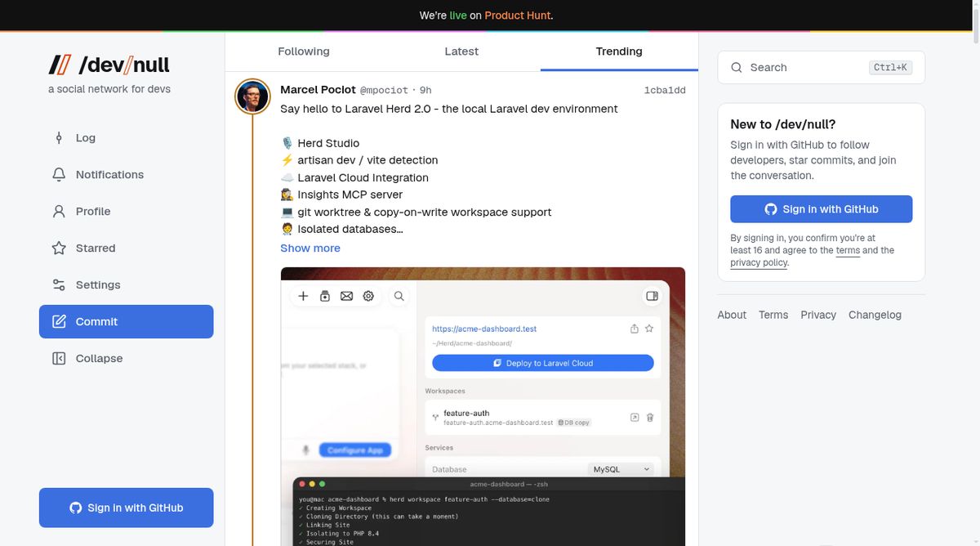Viewport: 980px width, 546px height.
Task: Click the Ctrl+K shortcut badge
Action: [891, 68]
